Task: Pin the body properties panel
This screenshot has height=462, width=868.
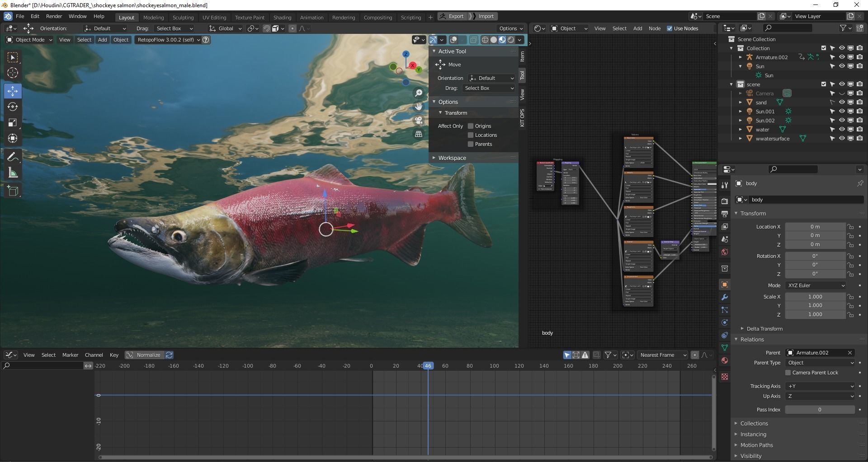Action: coord(859,183)
